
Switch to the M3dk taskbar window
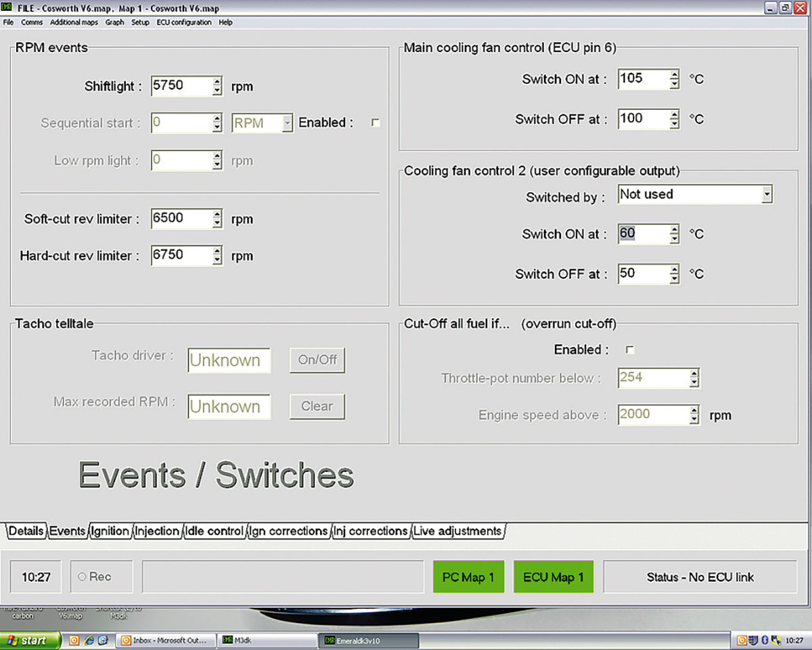point(267,640)
